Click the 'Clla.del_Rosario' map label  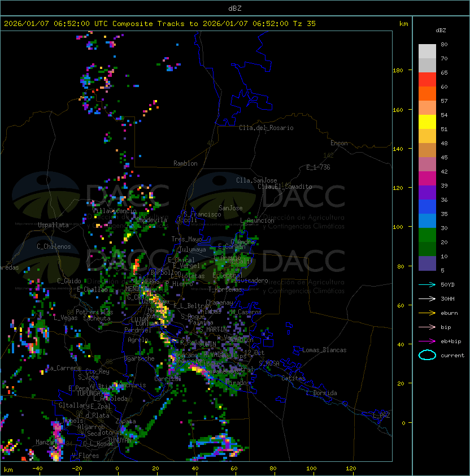click(266, 128)
